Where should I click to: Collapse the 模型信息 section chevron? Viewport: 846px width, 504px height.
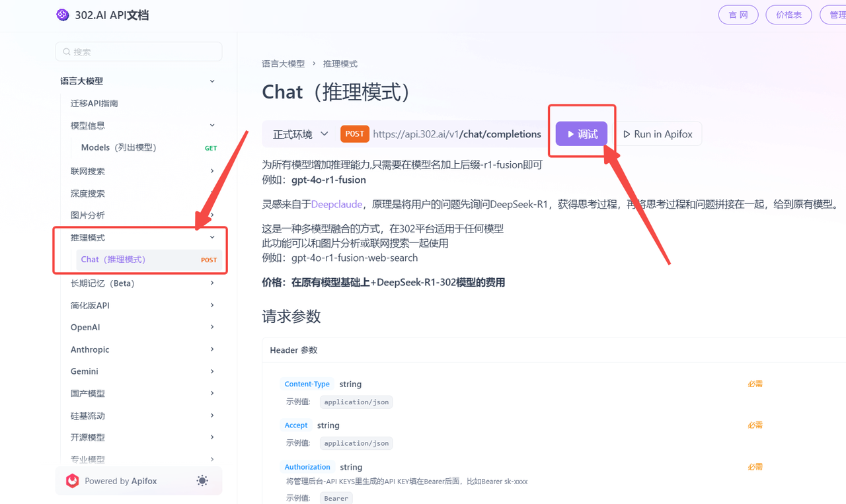(212, 126)
